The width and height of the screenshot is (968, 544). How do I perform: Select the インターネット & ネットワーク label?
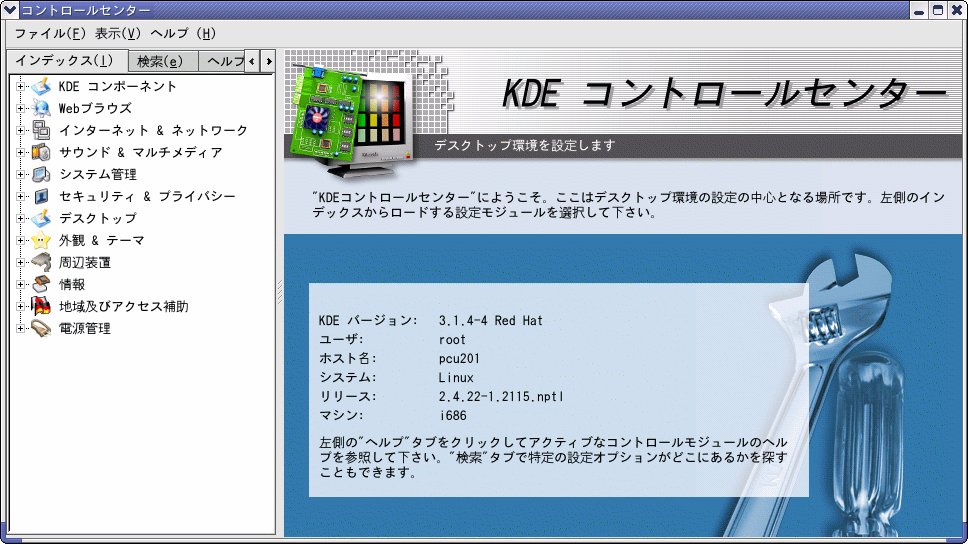(153, 130)
